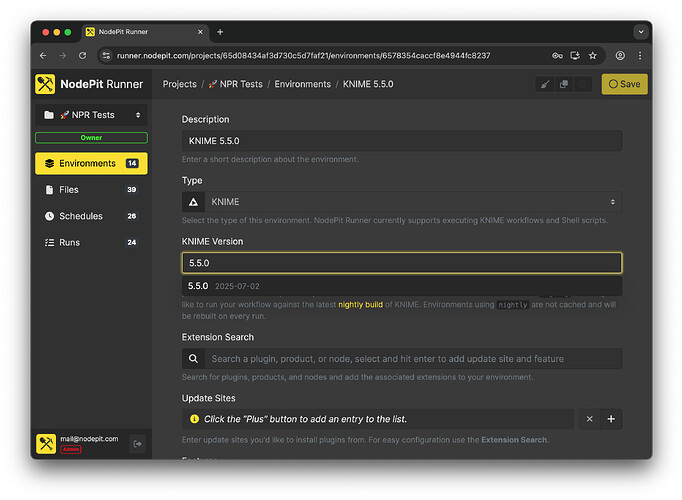Open the Files sidebar section

[91, 190]
